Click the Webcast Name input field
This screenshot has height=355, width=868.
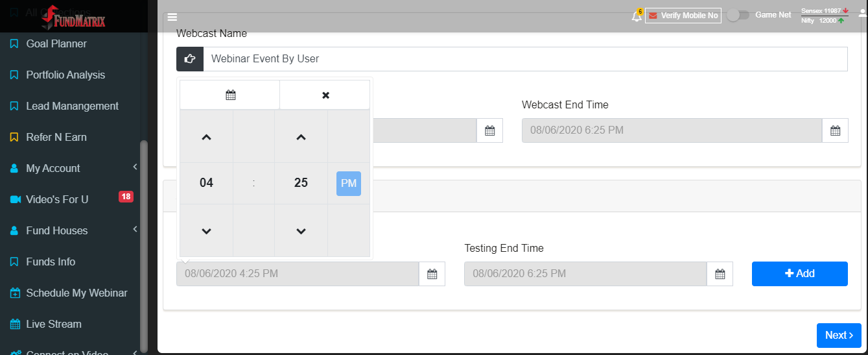525,58
